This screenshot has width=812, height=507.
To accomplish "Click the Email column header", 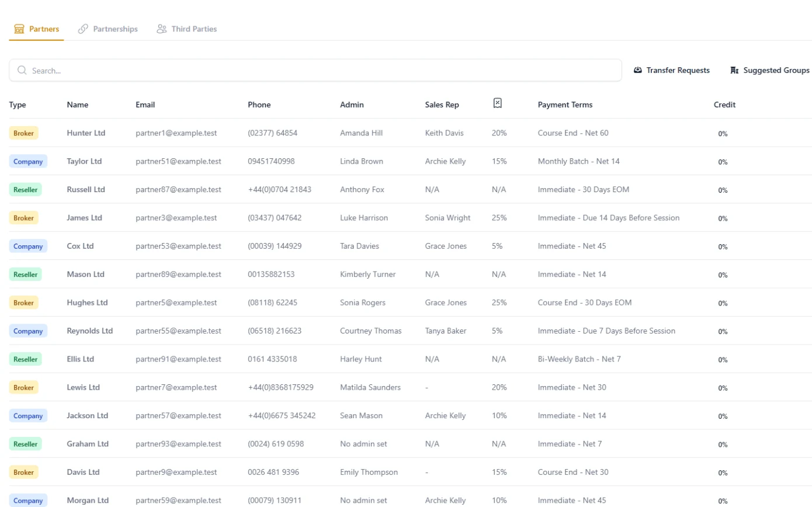I will (145, 105).
